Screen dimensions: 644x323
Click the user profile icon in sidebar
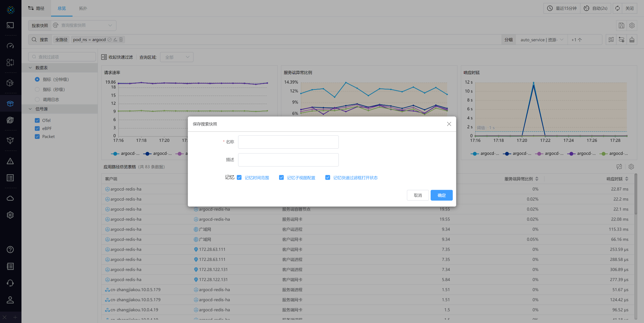click(10, 300)
